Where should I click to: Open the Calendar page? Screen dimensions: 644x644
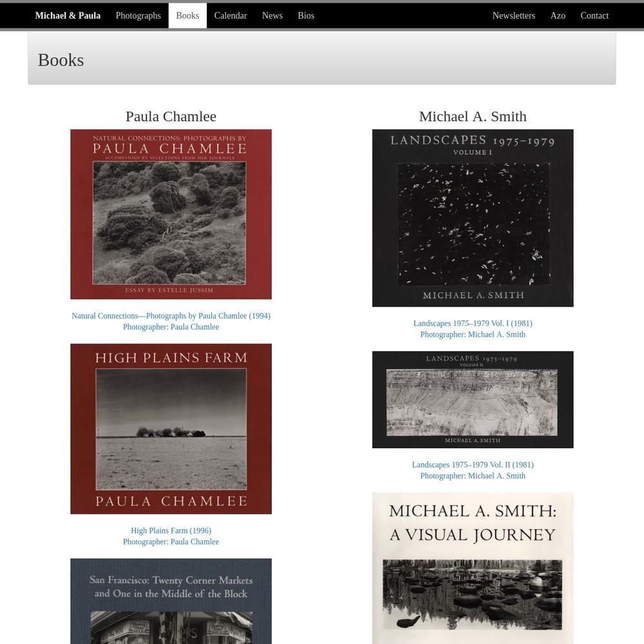pyautogui.click(x=231, y=15)
